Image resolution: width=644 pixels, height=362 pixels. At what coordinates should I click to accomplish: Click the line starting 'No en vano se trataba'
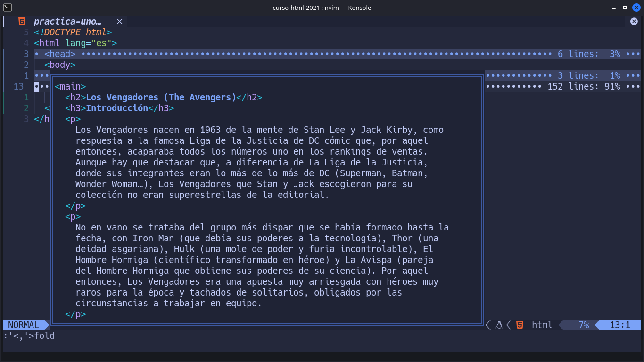(262, 228)
